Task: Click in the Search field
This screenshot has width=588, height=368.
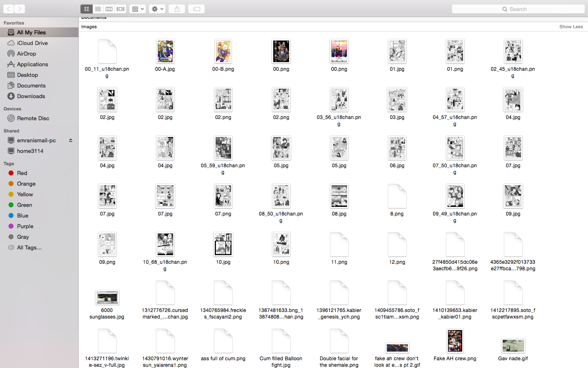Action: pyautogui.click(x=518, y=9)
